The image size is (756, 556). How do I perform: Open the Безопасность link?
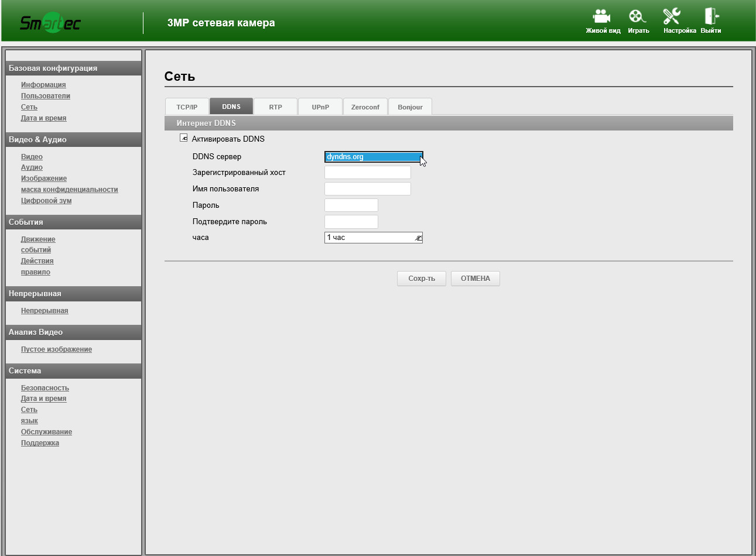coord(45,388)
